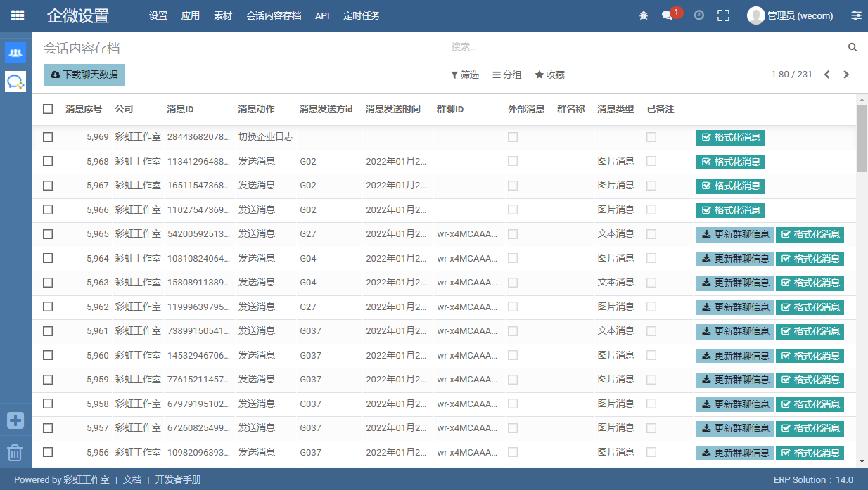
Task: Open the 收藏 favorites dropdown
Action: click(549, 75)
